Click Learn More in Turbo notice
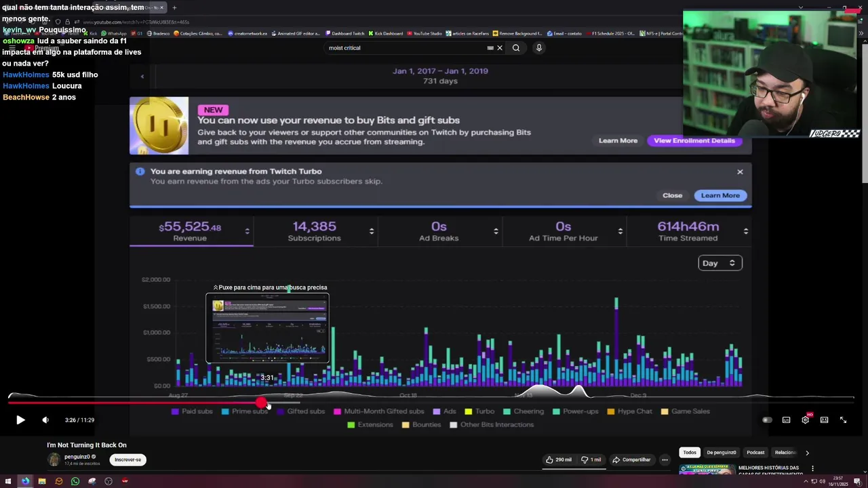Screen dimensions: 868x488 [720, 195]
